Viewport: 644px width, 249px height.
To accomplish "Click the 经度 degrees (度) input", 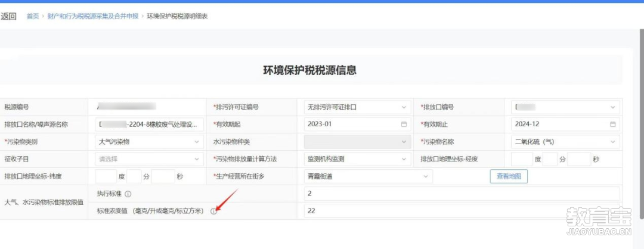I will click(522, 159).
